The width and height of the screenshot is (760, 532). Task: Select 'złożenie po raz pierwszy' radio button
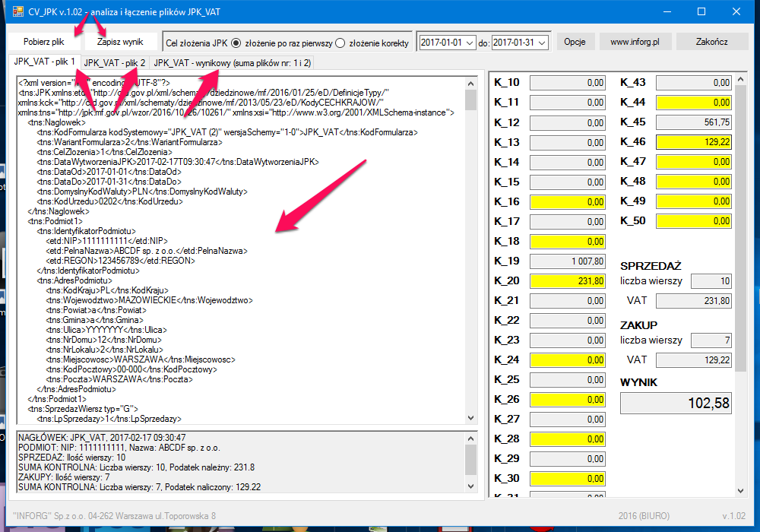pyautogui.click(x=236, y=43)
